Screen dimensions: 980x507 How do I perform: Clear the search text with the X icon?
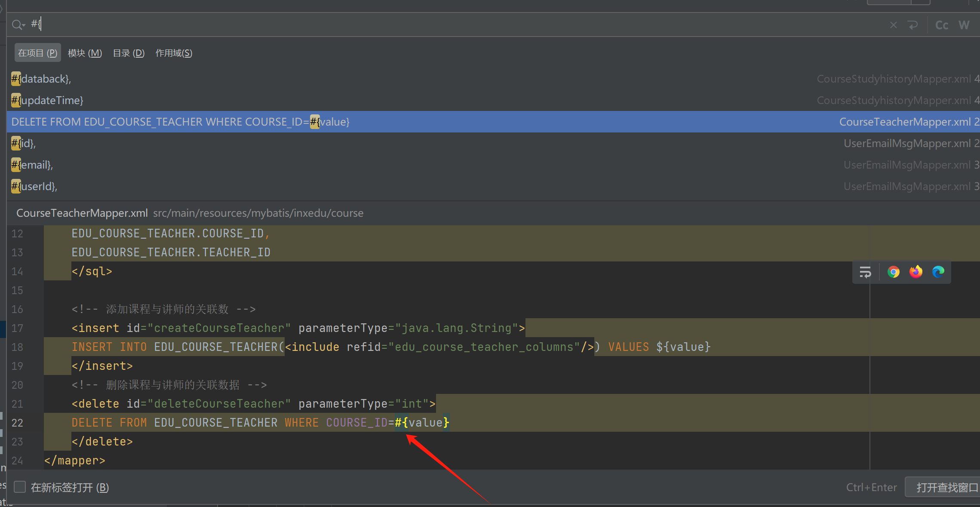click(x=893, y=25)
